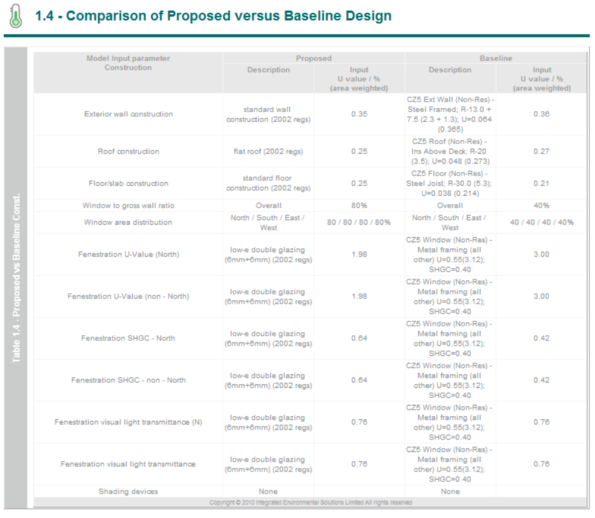Select the vertical 'Table 1.4 - Proposed vs Baseline Const.' sidebar label
This screenshot has width=595, height=518.
(x=16, y=278)
